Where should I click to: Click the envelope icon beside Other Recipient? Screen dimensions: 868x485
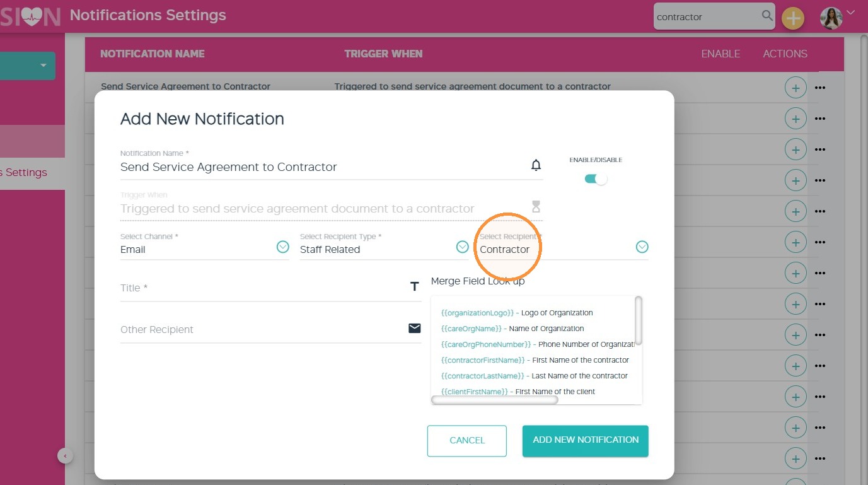(x=415, y=328)
